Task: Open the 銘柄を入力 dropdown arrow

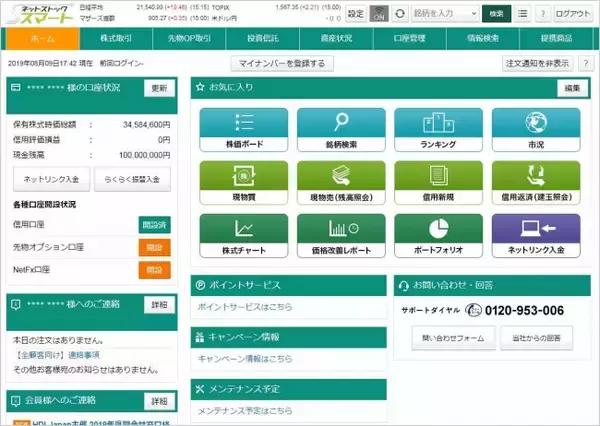Action: [x=471, y=13]
